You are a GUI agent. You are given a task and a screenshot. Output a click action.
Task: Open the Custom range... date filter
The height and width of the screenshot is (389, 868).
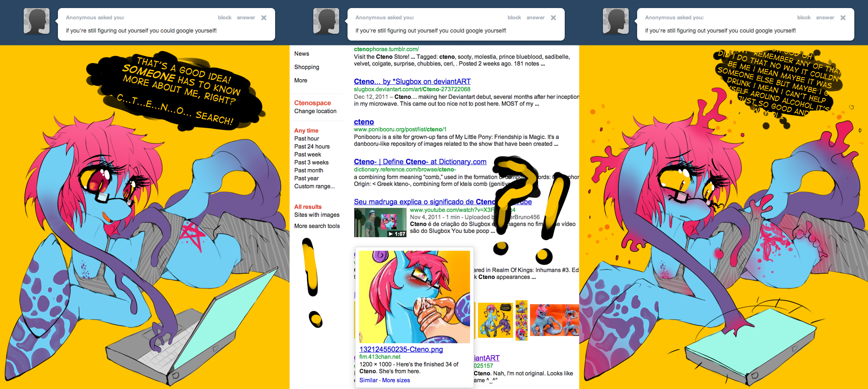tap(315, 186)
